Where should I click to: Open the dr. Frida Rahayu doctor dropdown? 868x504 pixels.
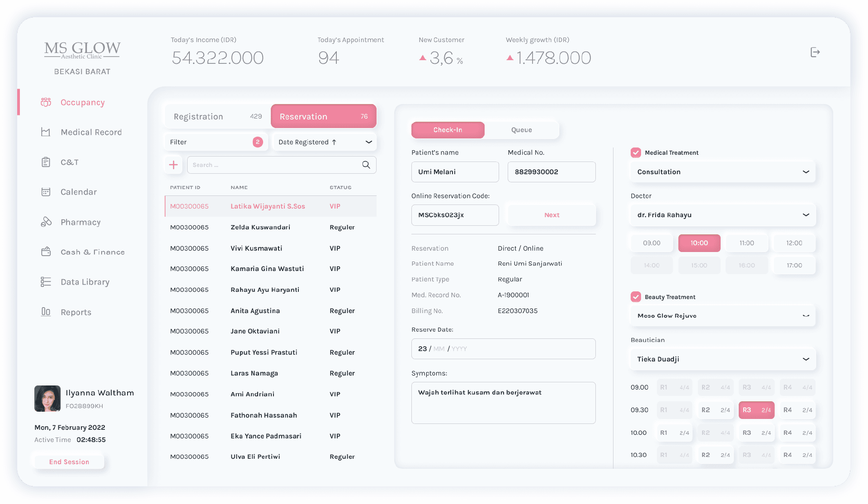pos(722,215)
